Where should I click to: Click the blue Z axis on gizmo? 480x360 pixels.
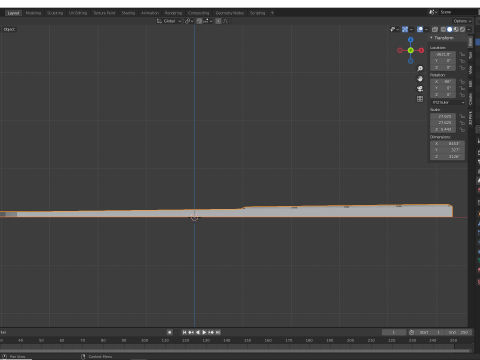click(411, 40)
